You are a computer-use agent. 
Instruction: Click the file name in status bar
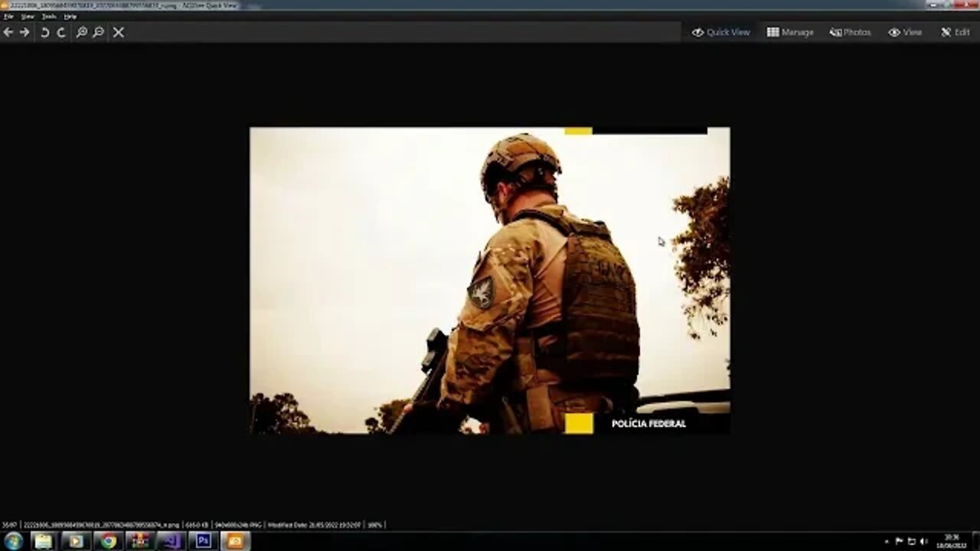click(101, 525)
